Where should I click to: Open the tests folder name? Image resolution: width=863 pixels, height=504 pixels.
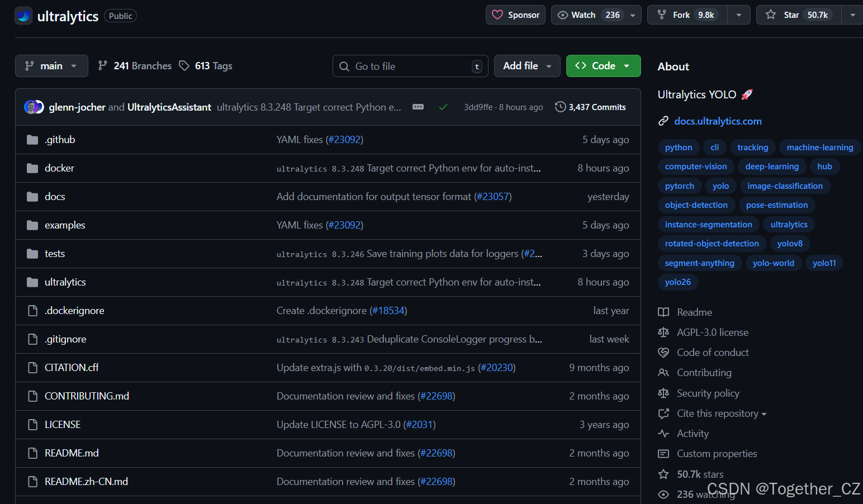(x=55, y=254)
